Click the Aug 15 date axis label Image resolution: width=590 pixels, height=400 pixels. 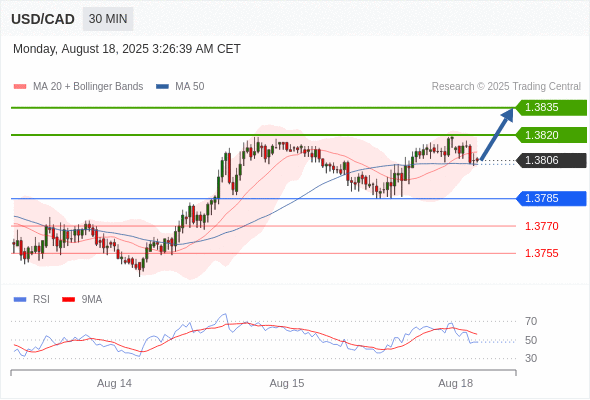pos(287,383)
